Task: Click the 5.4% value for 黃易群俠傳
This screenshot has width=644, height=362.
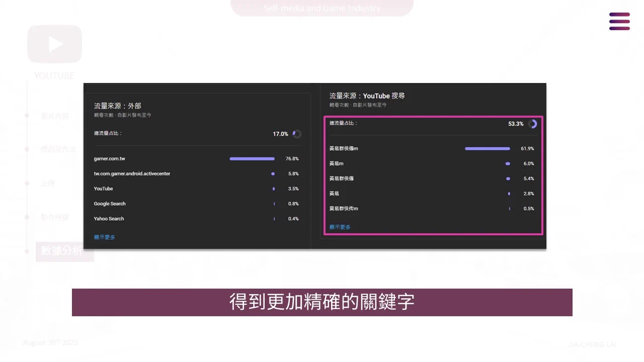Action: [x=529, y=178]
